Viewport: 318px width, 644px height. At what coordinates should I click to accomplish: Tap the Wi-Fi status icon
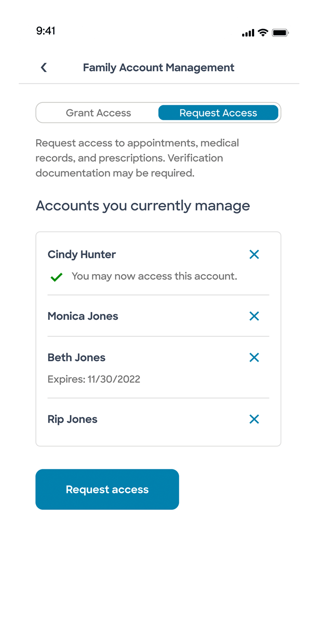263,32
